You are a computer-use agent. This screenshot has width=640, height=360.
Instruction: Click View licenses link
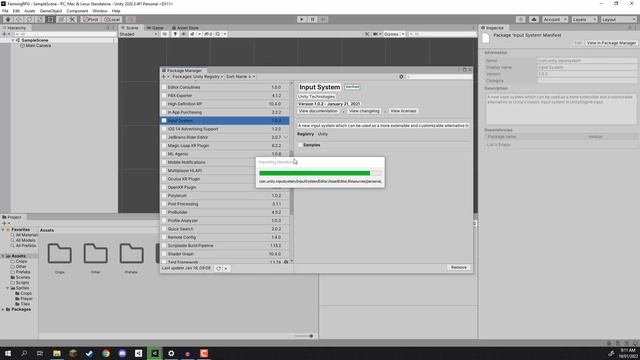(x=403, y=111)
